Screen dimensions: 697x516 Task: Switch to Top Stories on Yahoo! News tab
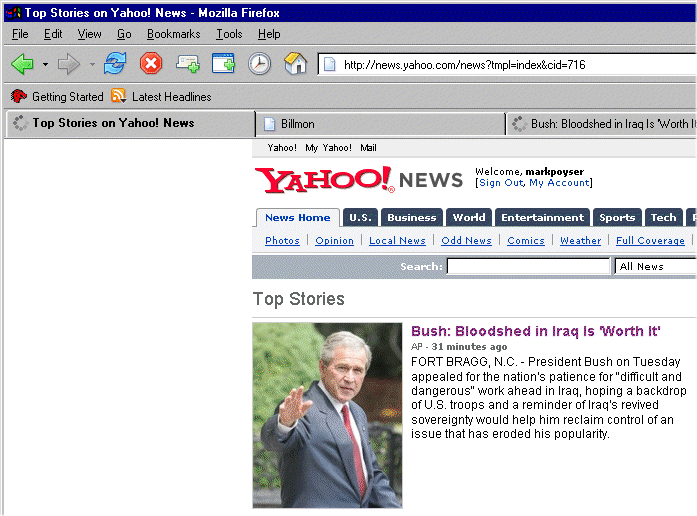point(131,123)
